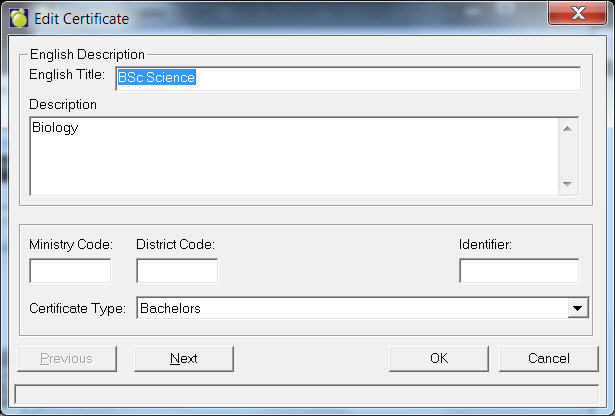Click the empty status bar at the bottom
Viewport: 615px width, 416px height.
(x=307, y=394)
